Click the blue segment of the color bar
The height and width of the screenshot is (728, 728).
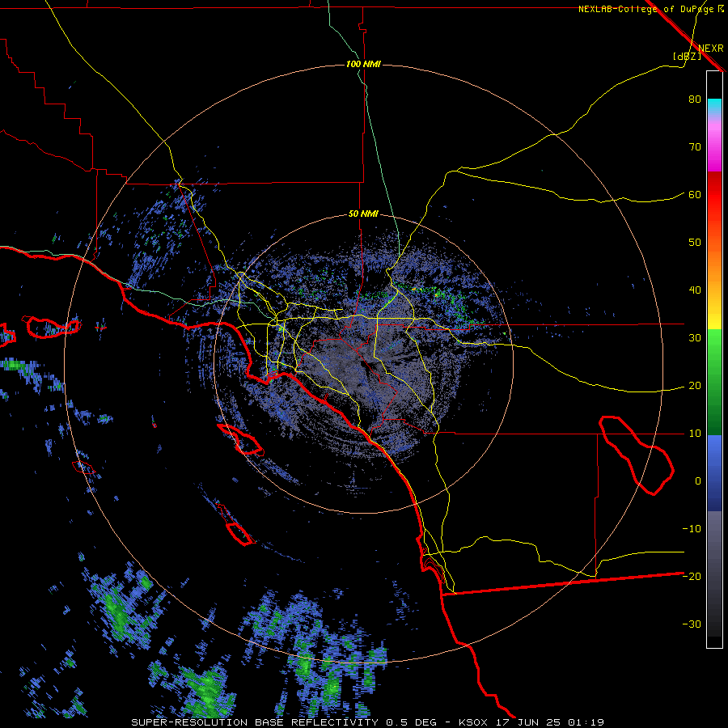click(x=714, y=473)
